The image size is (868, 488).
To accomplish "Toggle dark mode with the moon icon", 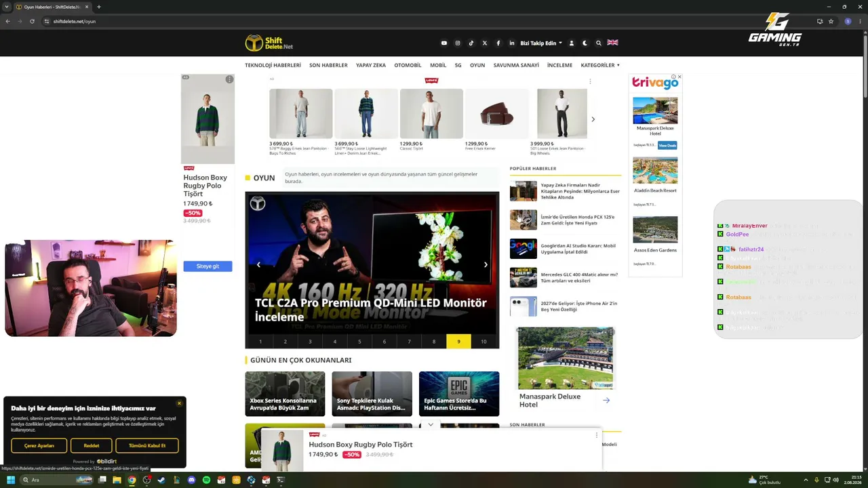I will [585, 43].
